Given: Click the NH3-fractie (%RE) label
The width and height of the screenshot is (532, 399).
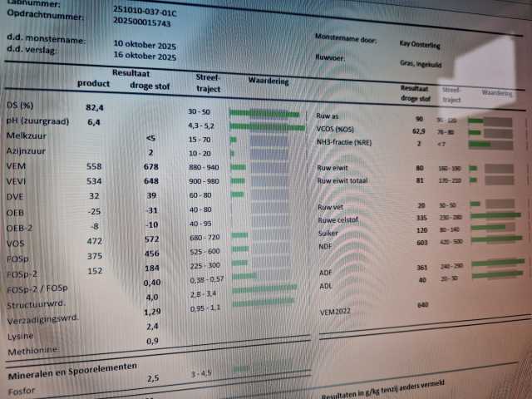Looking at the screenshot, I should (344, 142).
